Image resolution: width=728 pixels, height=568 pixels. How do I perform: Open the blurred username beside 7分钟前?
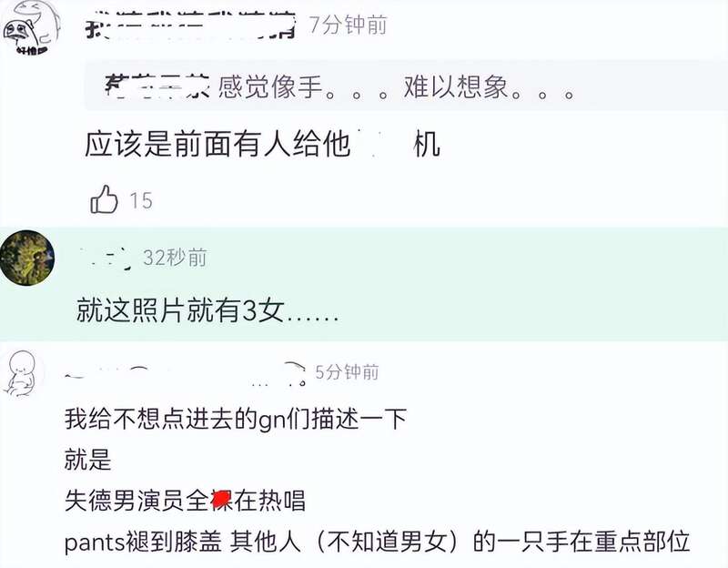click(x=190, y=25)
